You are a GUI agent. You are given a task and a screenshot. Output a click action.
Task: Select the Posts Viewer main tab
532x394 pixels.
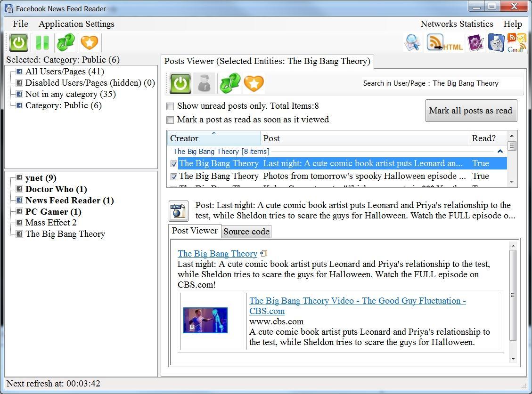[x=267, y=61]
